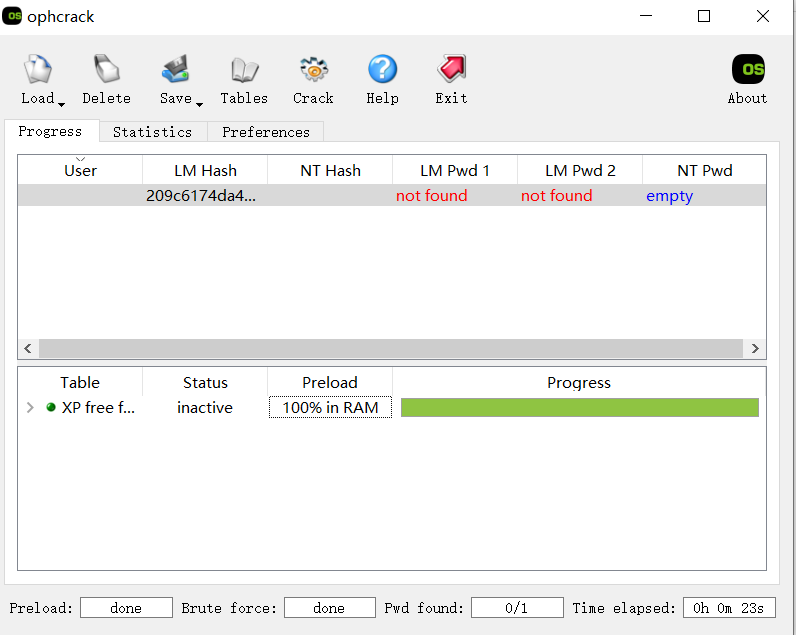The image size is (796, 635).
Task: Click the Brute force 'done' status field
Action: [x=329, y=608]
